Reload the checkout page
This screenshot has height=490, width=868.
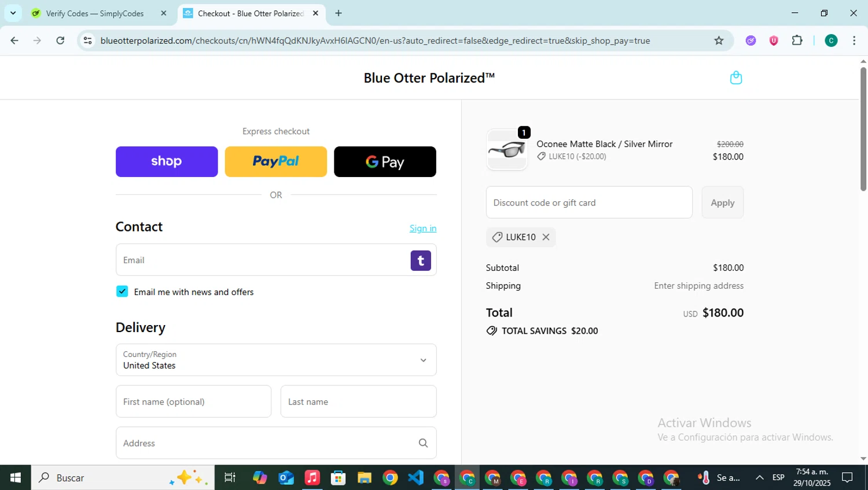[x=60, y=40]
